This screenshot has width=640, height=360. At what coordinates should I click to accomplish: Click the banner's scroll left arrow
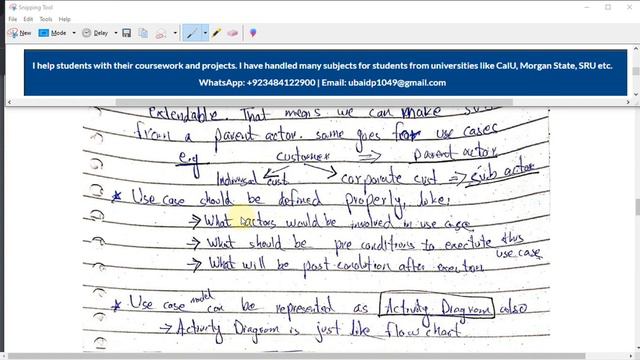10,102
